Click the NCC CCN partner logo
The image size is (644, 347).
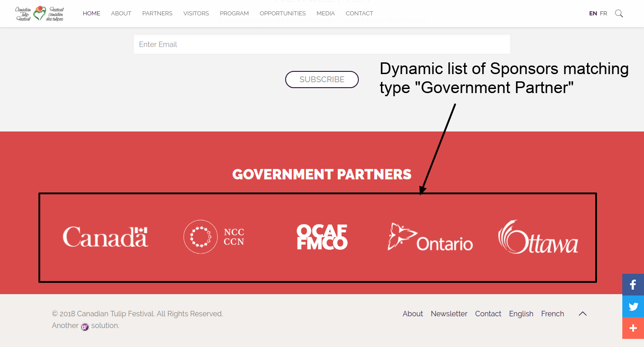pyautogui.click(x=214, y=237)
